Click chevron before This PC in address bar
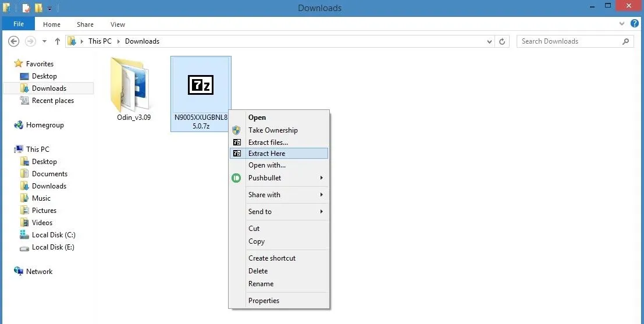 [82, 41]
